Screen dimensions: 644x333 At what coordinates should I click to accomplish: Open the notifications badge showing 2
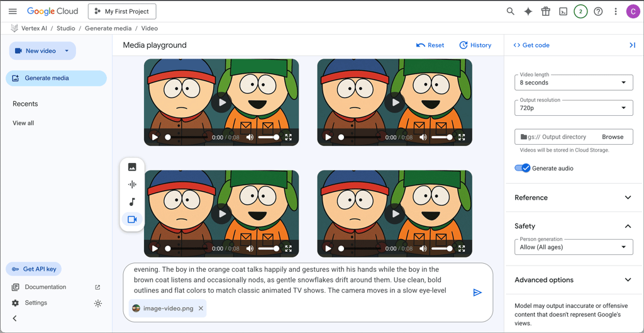580,11
